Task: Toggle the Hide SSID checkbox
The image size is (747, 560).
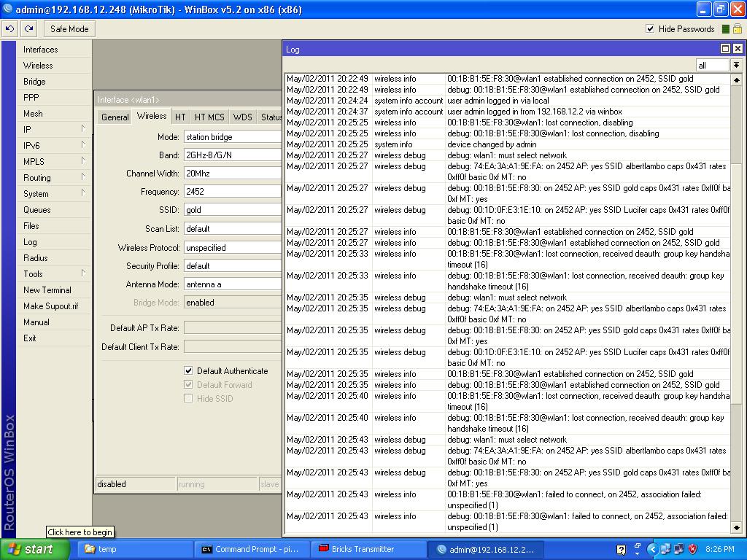Action: tap(188, 398)
